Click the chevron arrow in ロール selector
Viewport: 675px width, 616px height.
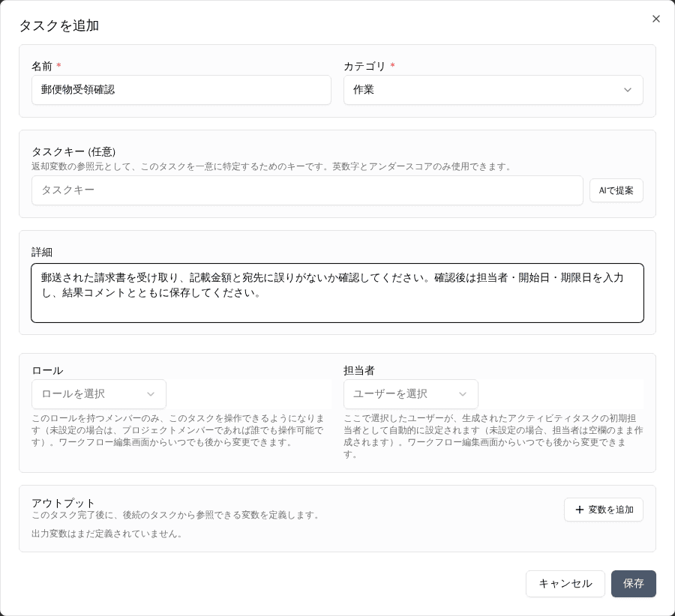tap(151, 394)
